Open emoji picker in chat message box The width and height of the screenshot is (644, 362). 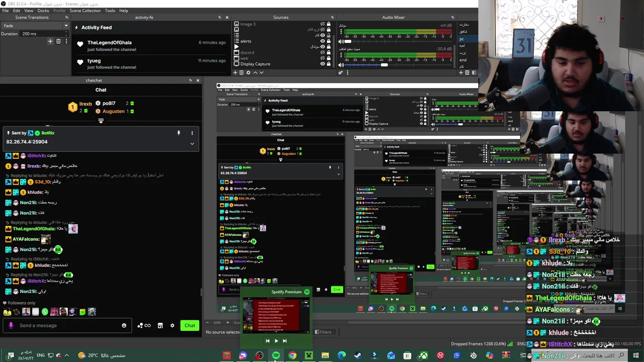(x=124, y=325)
